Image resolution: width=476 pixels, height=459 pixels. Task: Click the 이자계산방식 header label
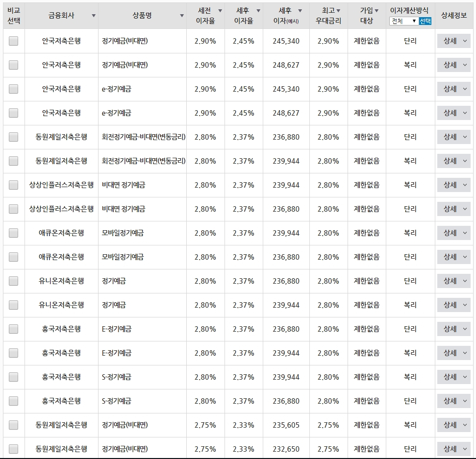(409, 11)
